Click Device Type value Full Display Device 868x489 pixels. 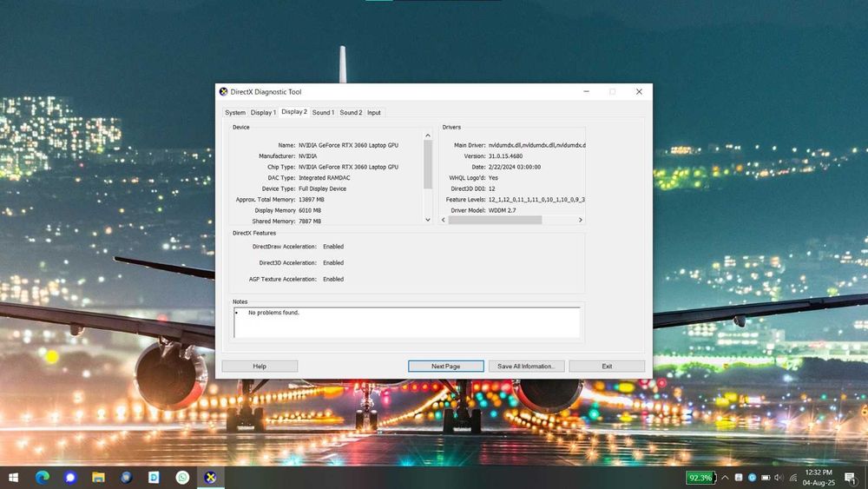click(x=322, y=188)
